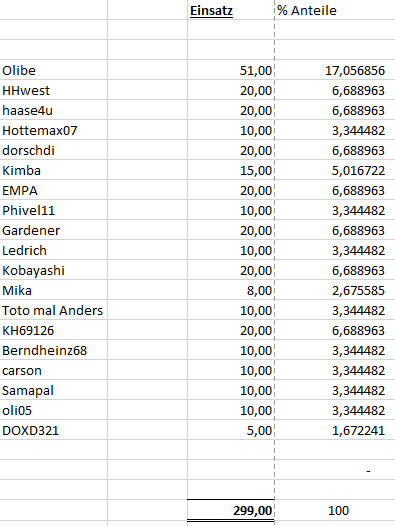Select the % Anteile header cell
The height and width of the screenshot is (526, 395).
point(335,10)
